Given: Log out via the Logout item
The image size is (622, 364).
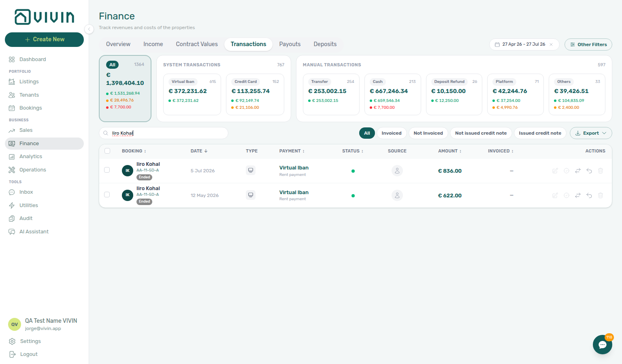Looking at the screenshot, I should click(44, 354).
